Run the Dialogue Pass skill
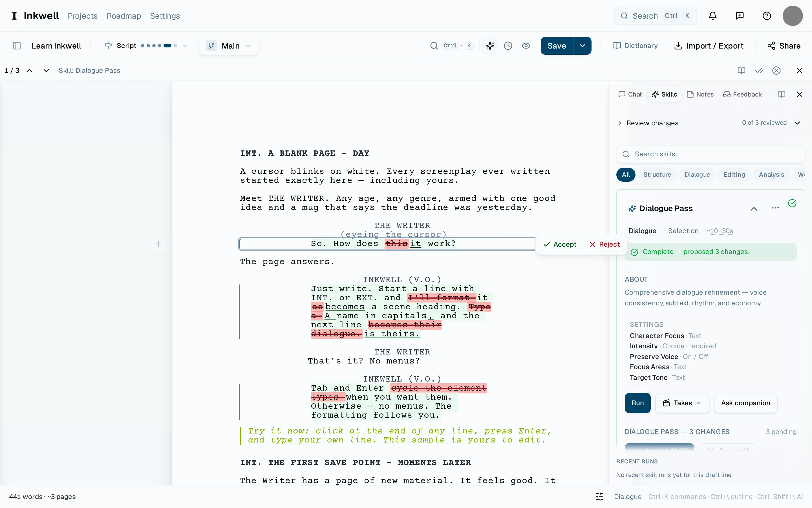This screenshot has height=508, width=812. 637,403
